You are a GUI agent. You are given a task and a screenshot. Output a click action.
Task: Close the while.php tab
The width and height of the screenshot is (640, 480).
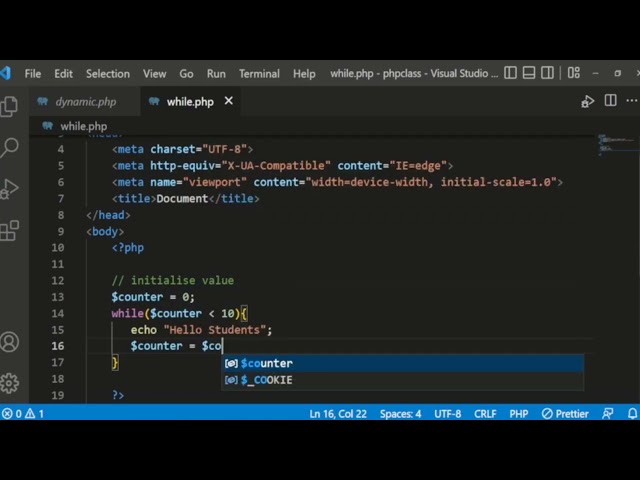(229, 101)
